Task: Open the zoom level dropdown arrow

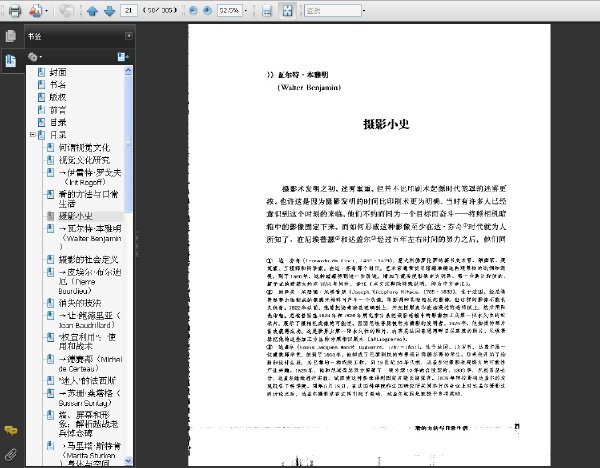Action: click(246, 11)
